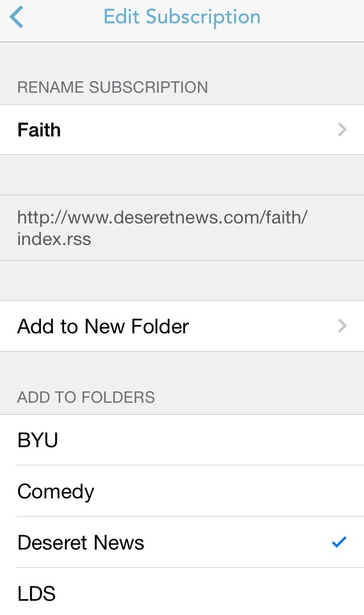Image resolution: width=364 pixels, height=615 pixels.
Task: Tap the deseretnews.com feed URL text
Action: point(162,228)
